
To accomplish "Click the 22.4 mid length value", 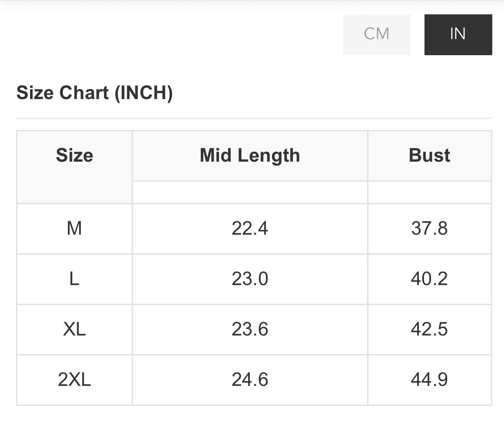I will click(x=250, y=229).
